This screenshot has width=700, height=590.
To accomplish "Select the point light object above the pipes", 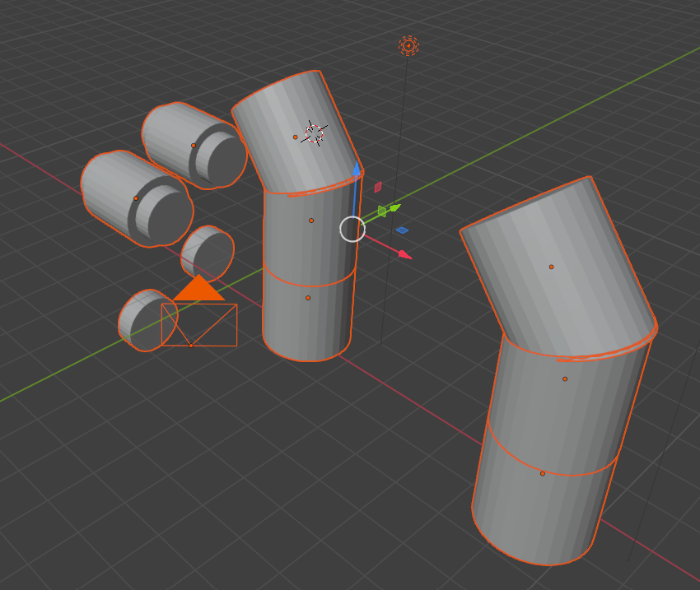I will [x=408, y=45].
